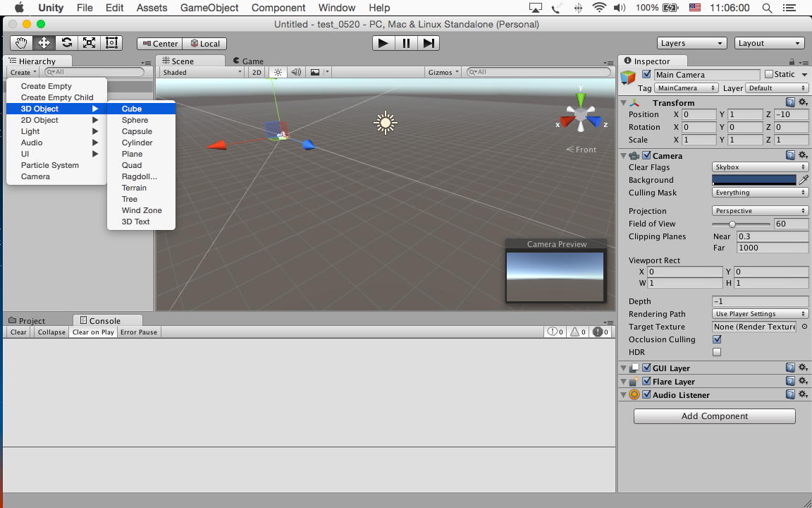Viewport: 812px width, 508px height.
Task: Click the Add Component button
Action: (714, 416)
